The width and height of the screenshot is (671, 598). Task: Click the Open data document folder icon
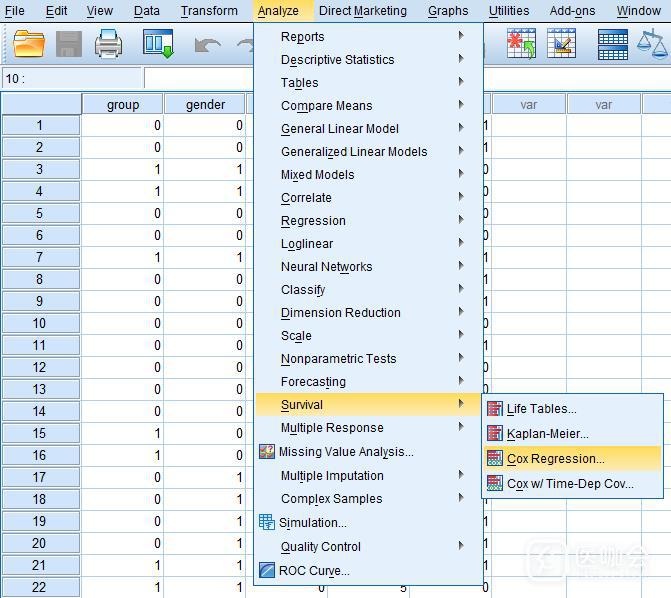(x=30, y=44)
